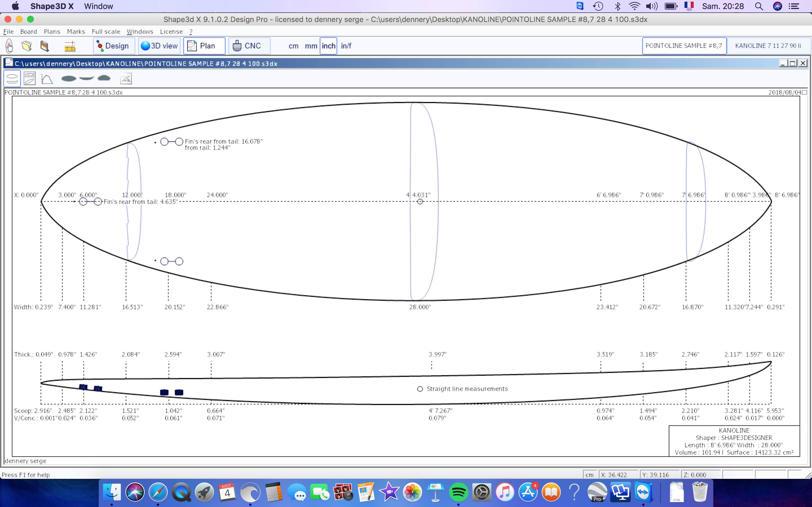Screen dimensions: 812x507
Task: Toggle Straight line measurements option
Action: (420, 389)
